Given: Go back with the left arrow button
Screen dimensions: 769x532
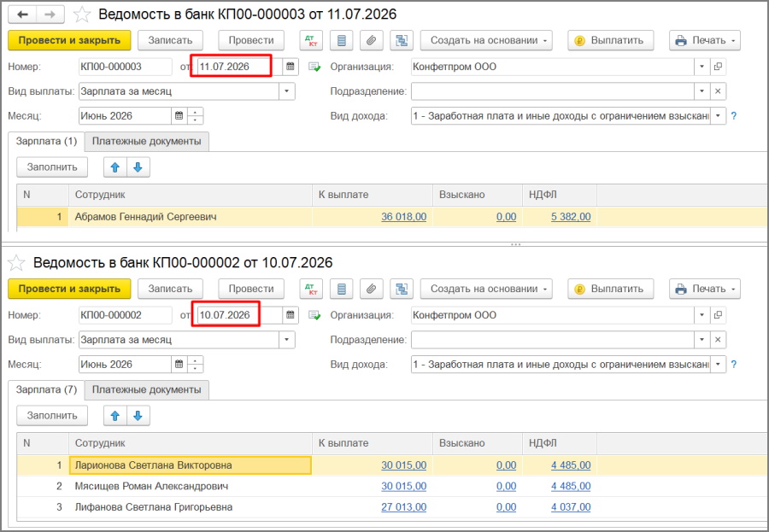Looking at the screenshot, I should tap(22, 15).
